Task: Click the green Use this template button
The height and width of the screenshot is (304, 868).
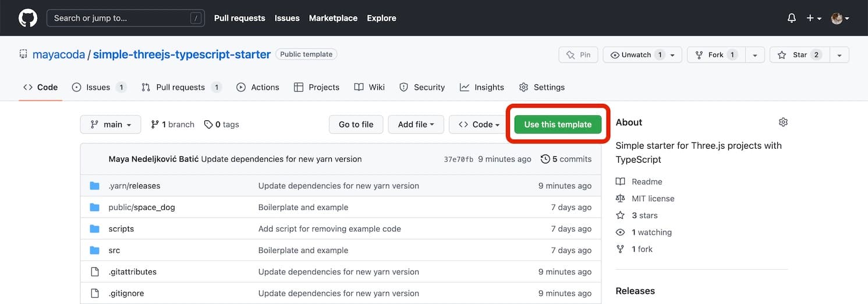Action: (x=558, y=124)
